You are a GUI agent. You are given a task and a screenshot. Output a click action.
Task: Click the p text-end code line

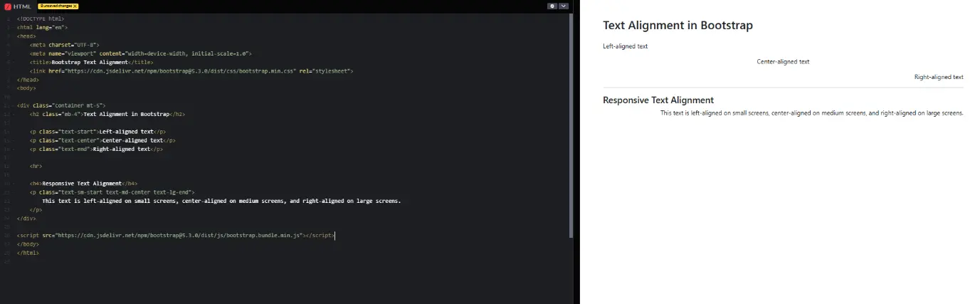pyautogui.click(x=96, y=150)
